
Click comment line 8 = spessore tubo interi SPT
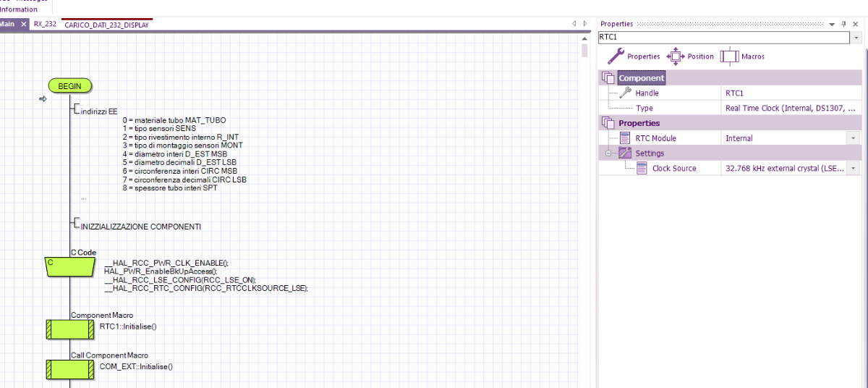pos(170,188)
